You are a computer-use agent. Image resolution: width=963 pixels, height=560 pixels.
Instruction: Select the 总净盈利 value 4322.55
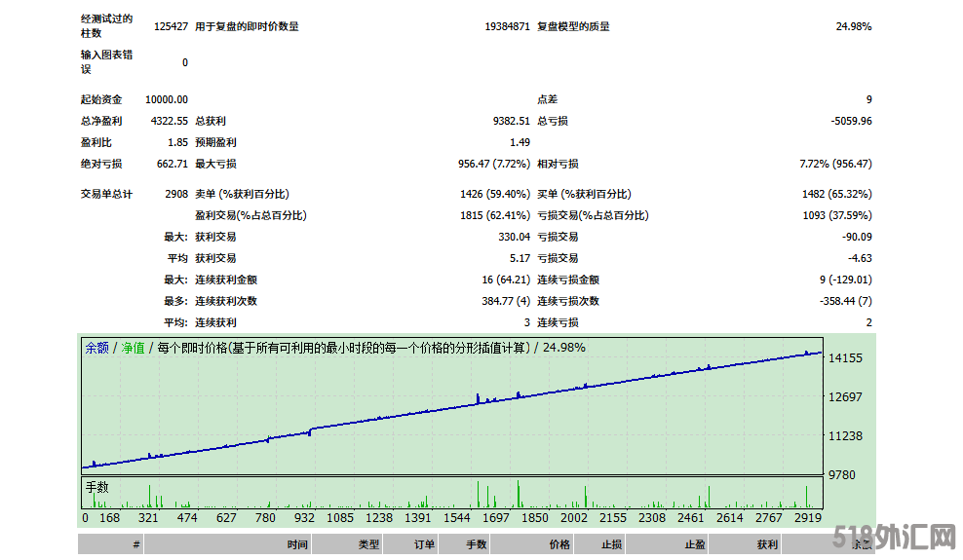point(169,121)
